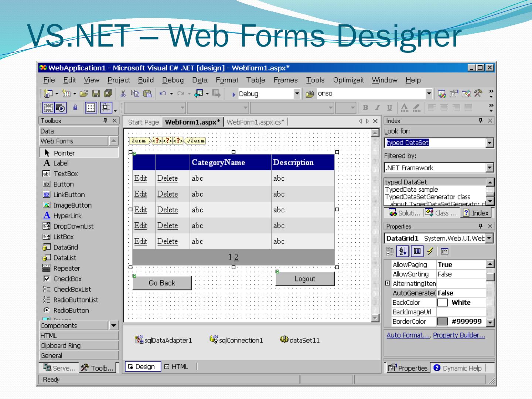Click the Property Pages icon in Properties
The height and width of the screenshot is (399, 532).
pyautogui.click(x=444, y=252)
